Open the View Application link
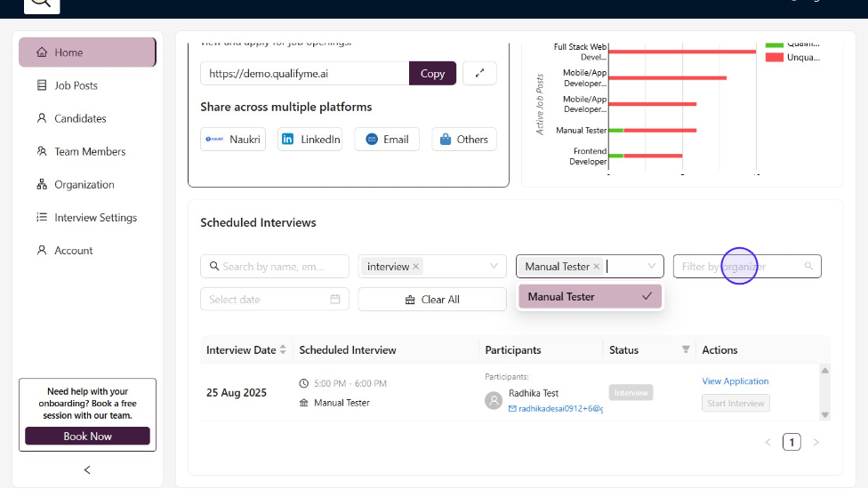 (x=735, y=381)
